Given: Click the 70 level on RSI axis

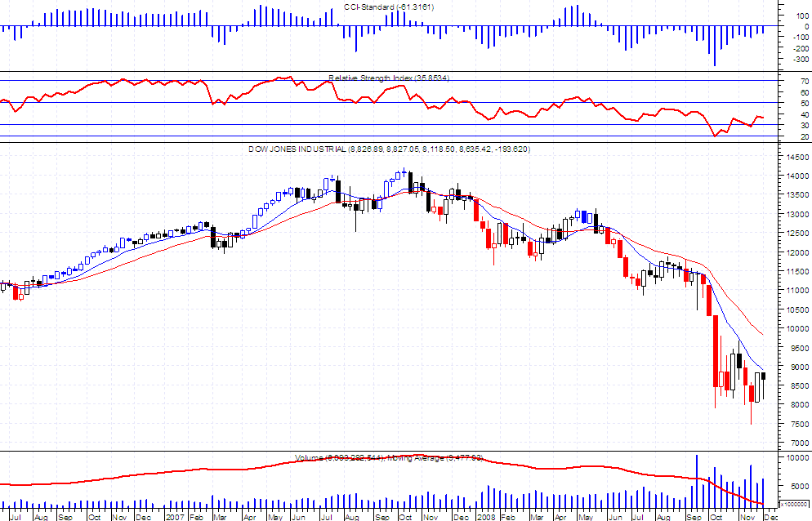Looking at the screenshot, I should 804,82.
